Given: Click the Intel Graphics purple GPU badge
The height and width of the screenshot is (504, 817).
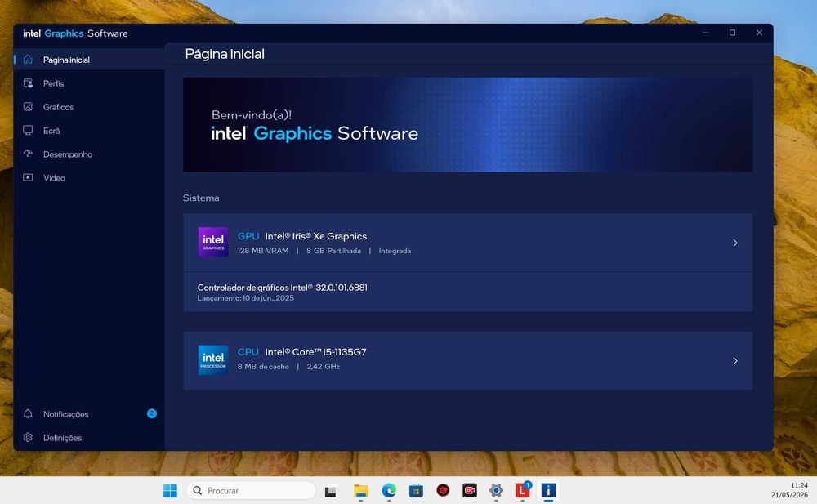Looking at the screenshot, I should [x=213, y=243].
